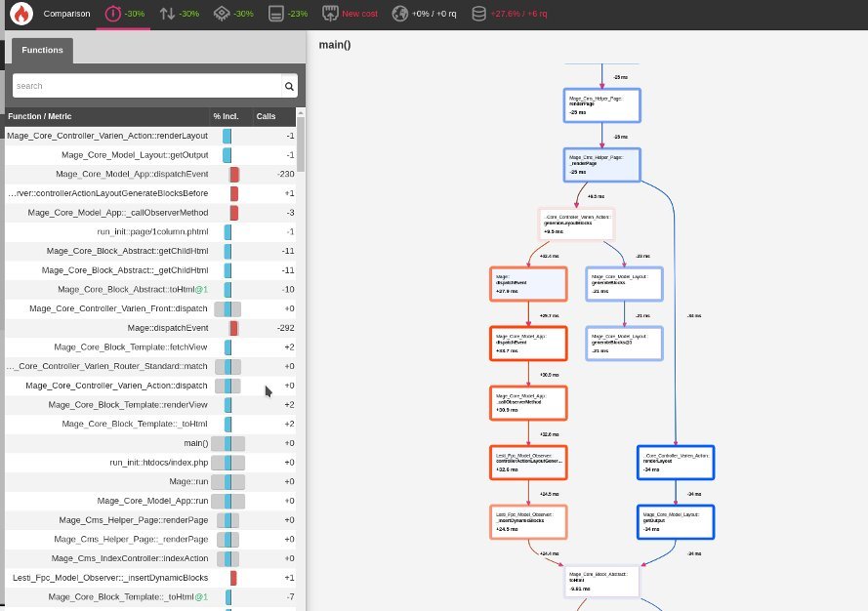Screen dimensions: 868x611
Task: Sort by the 'Calls' column header
Action: (x=266, y=116)
